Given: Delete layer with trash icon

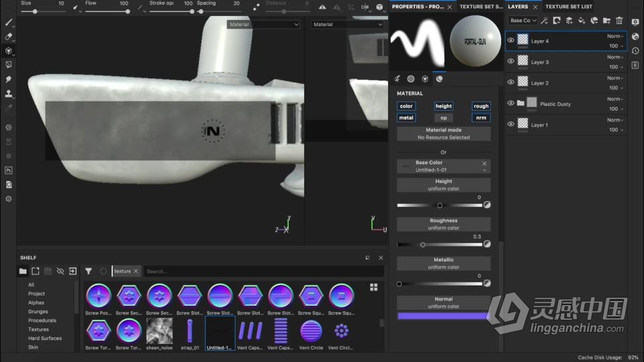Looking at the screenshot, I should coord(619,21).
